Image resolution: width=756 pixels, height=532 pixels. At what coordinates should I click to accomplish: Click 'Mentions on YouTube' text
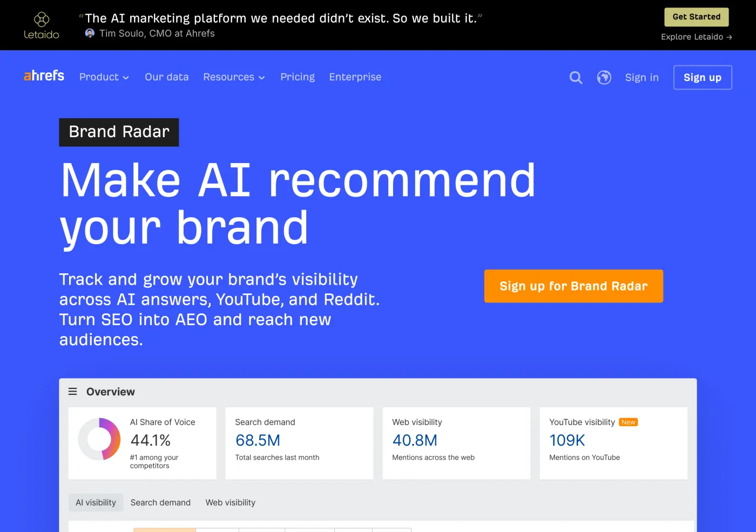click(584, 457)
